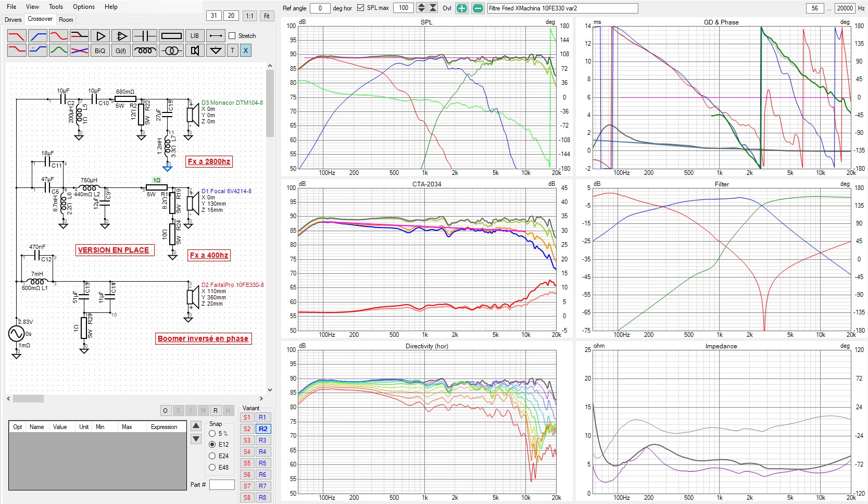The width and height of the screenshot is (868, 504).
Task: Click the Fit zoom button
Action: (267, 16)
